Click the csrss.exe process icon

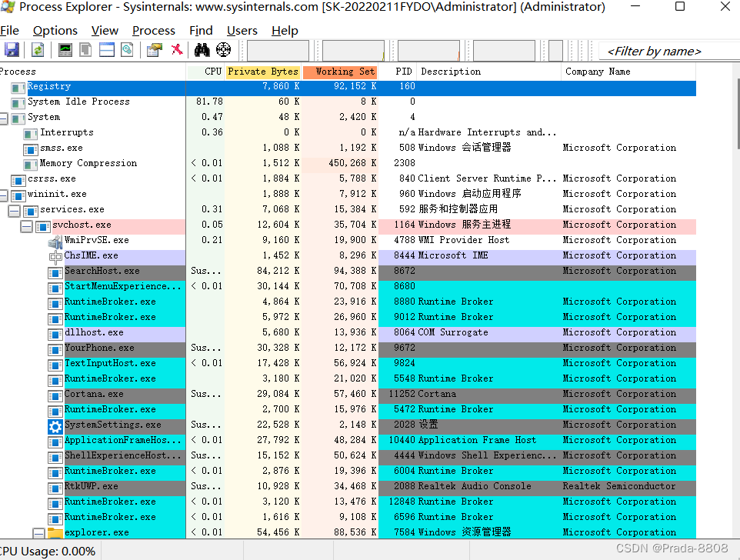(x=18, y=181)
